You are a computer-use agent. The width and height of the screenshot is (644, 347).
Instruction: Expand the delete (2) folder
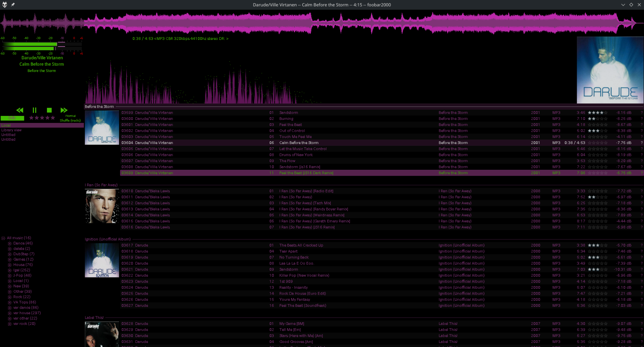(x=10, y=249)
